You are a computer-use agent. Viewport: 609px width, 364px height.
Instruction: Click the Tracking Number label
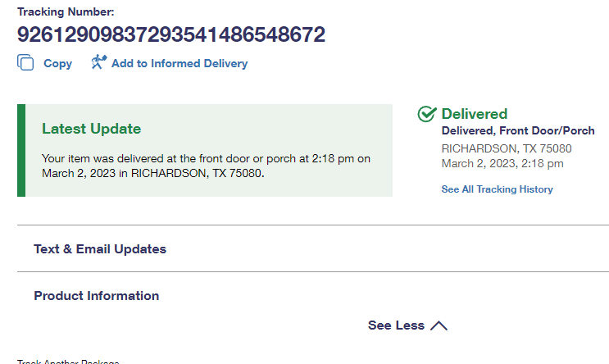(x=66, y=11)
